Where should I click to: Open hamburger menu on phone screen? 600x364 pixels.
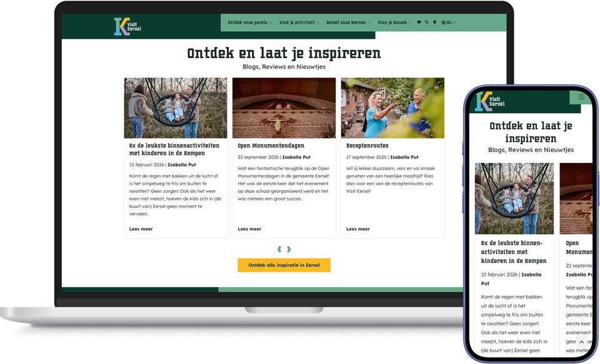tap(581, 97)
